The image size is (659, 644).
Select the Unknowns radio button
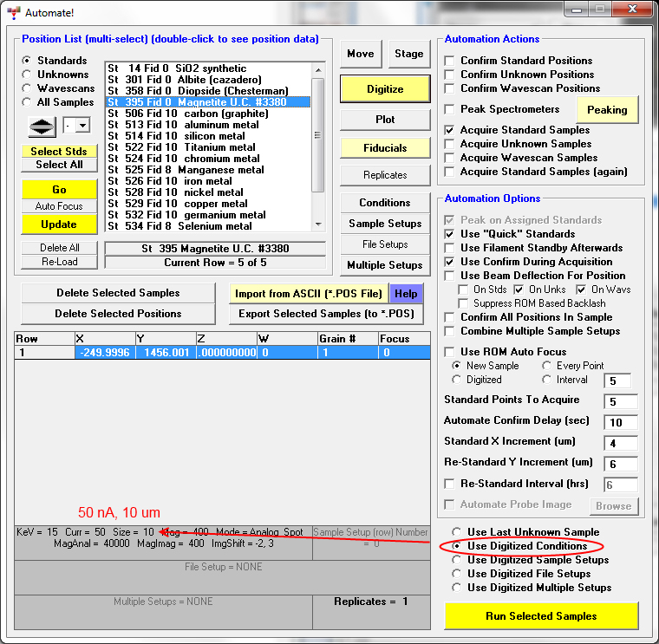coord(28,75)
